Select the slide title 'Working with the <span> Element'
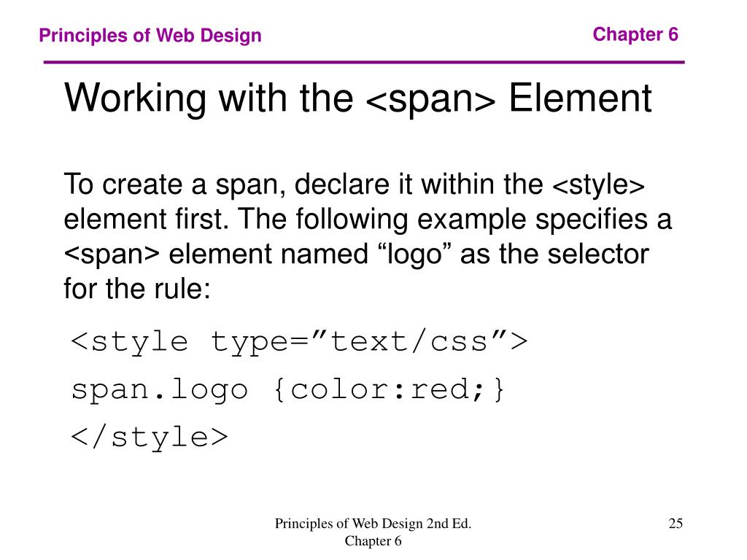This screenshot has height=560, width=747. pyautogui.click(x=357, y=98)
